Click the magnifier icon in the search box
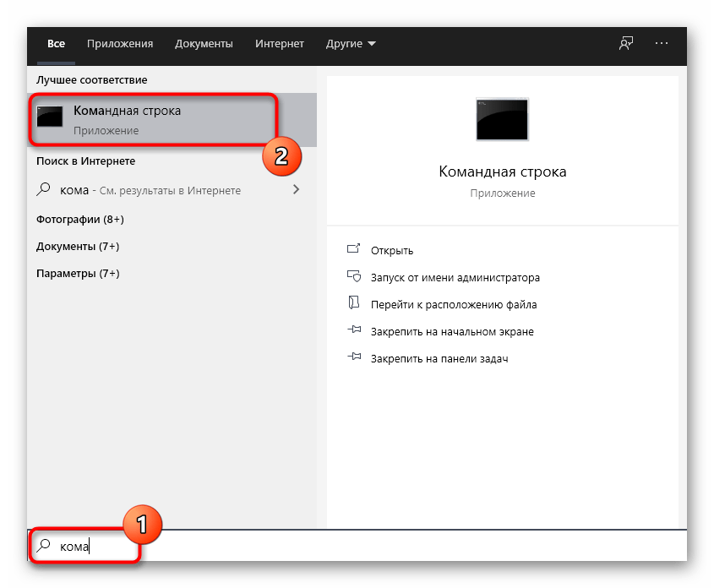Screen dimensions: 714x588 (x=44, y=545)
